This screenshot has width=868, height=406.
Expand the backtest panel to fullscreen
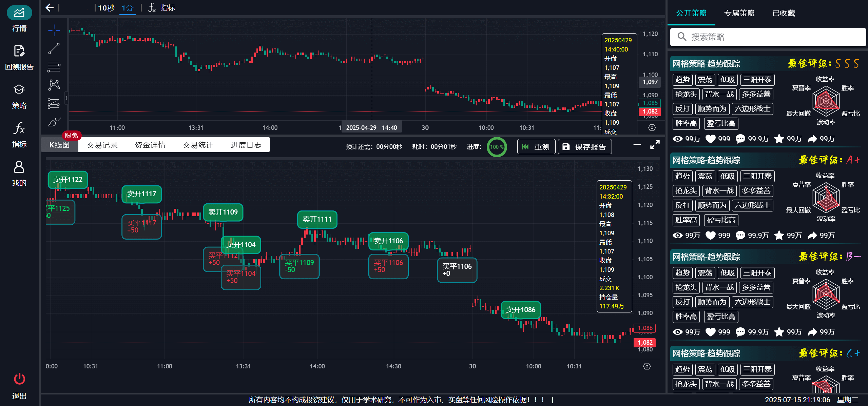[x=655, y=145]
